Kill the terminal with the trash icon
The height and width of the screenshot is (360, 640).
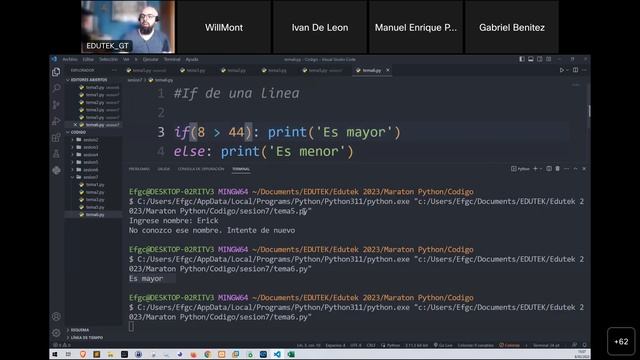click(x=558, y=169)
